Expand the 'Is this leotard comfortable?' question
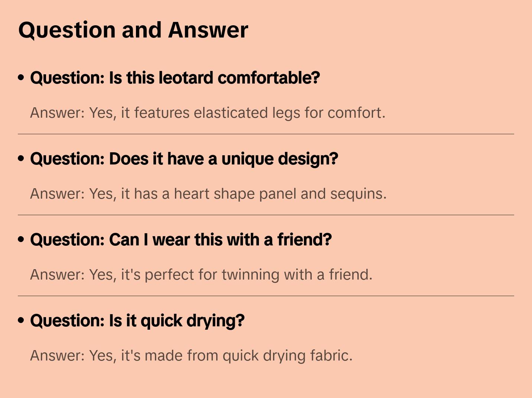532x398 pixels. click(x=175, y=78)
